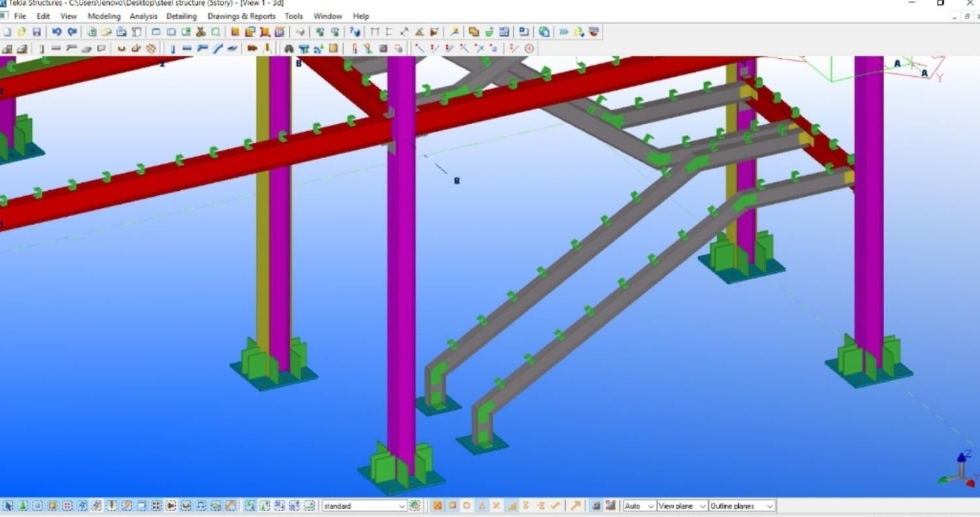
Task: Open the Analysis menu
Action: [143, 16]
